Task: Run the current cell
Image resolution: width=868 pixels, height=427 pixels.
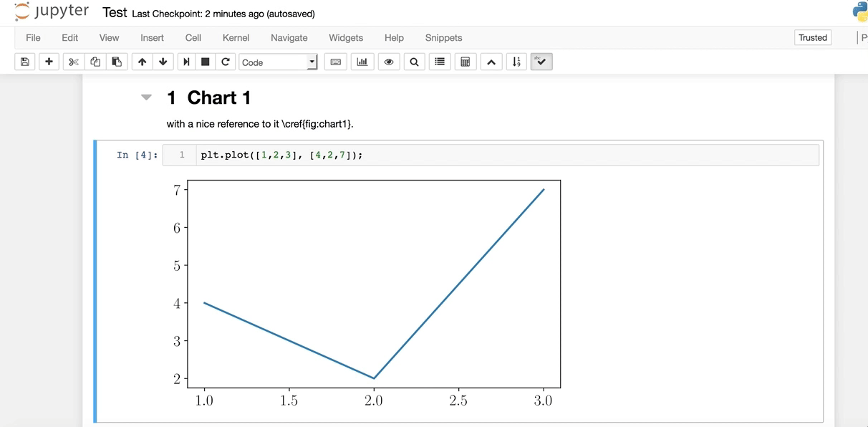Action: [186, 62]
